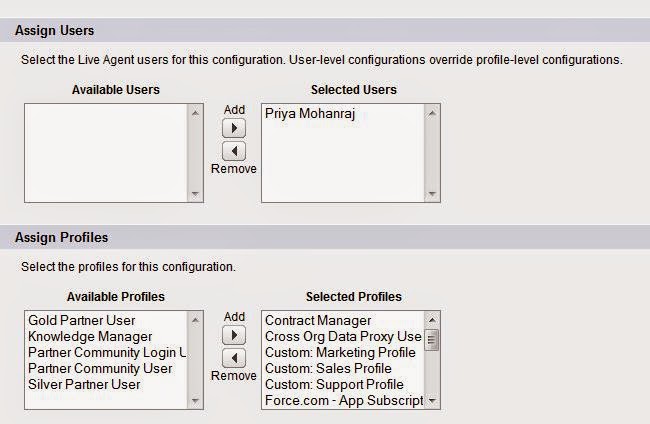The image size is (650, 424).
Task: Select Gold Partner User profile
Action: pos(82,320)
